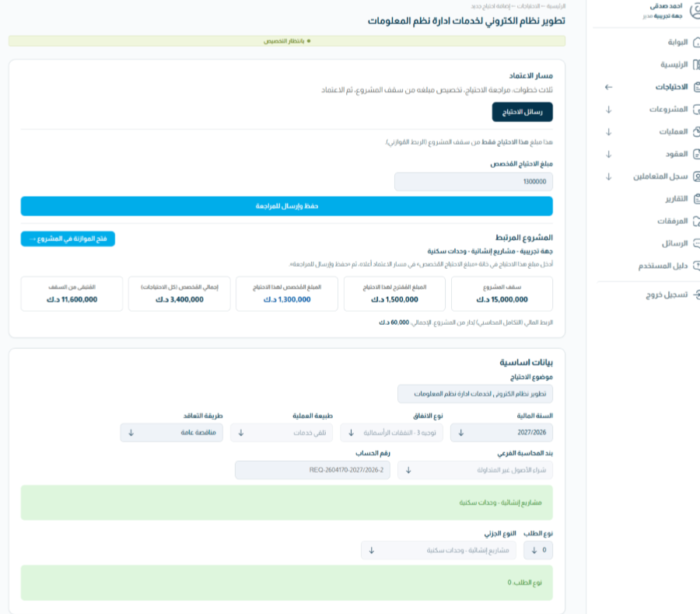Open العقود sidebar menu item
700x614 pixels.
click(677, 154)
